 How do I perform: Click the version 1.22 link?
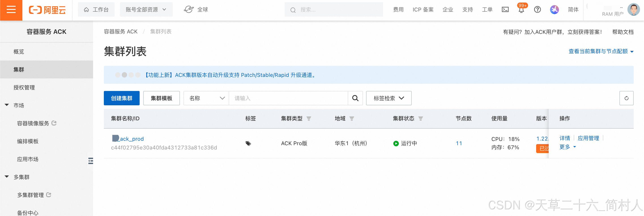(x=542, y=139)
